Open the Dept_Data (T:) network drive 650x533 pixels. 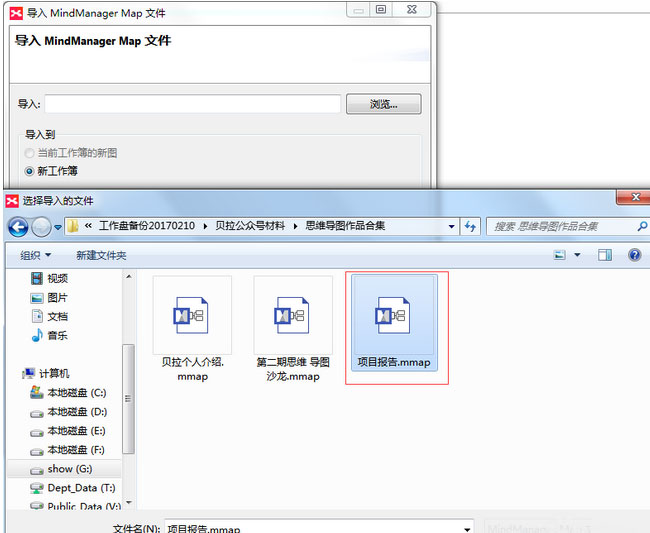pyautogui.click(x=73, y=488)
